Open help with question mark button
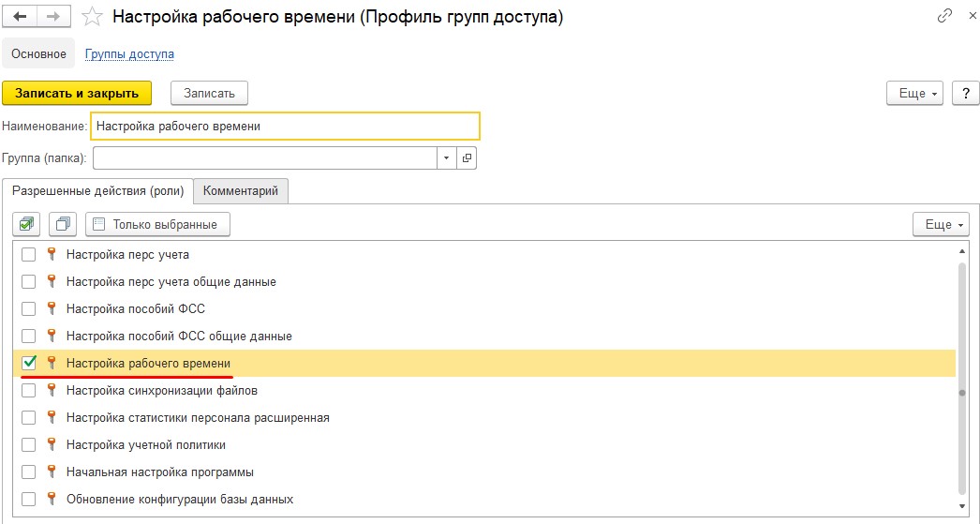This screenshot has height=524, width=980. pyautogui.click(x=964, y=93)
